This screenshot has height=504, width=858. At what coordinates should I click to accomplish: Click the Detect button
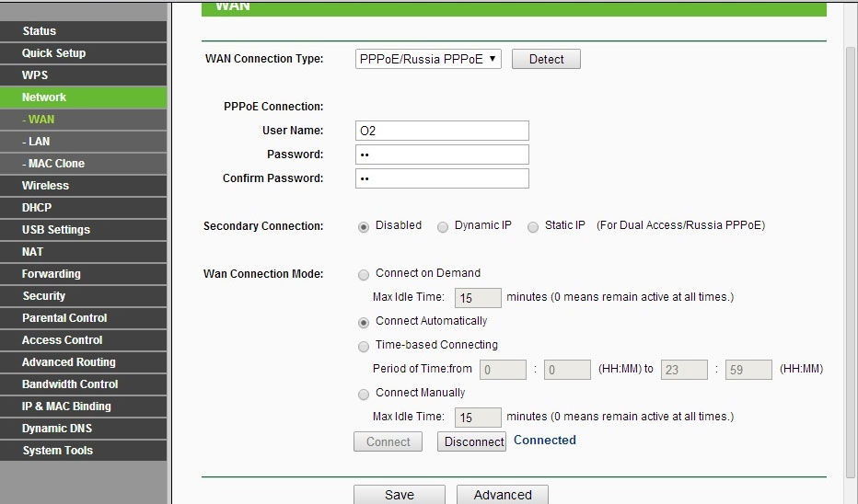click(546, 59)
